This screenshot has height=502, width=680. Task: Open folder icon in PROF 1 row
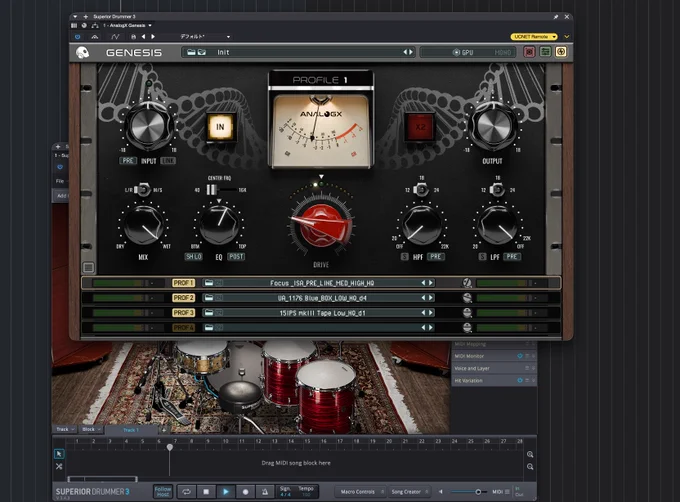209,283
